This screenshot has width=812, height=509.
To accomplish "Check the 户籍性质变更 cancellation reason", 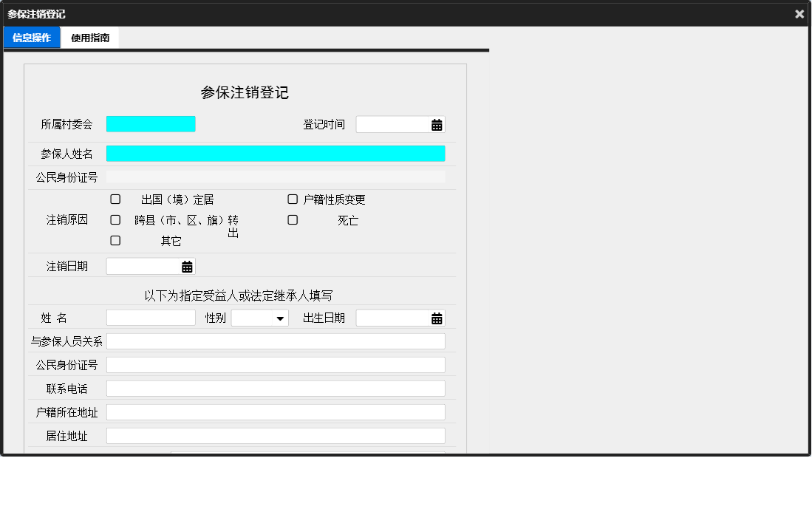I will coord(293,199).
